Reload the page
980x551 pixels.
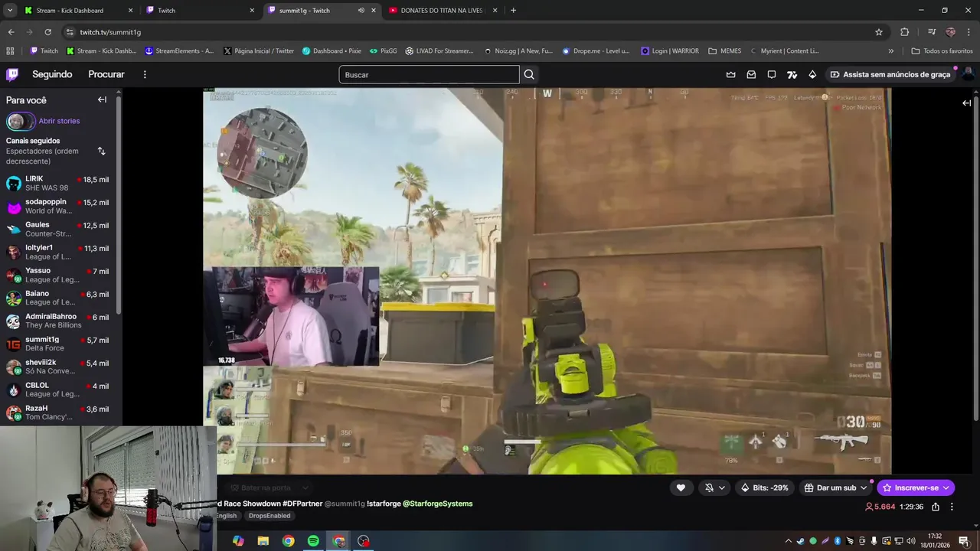click(x=47, y=32)
